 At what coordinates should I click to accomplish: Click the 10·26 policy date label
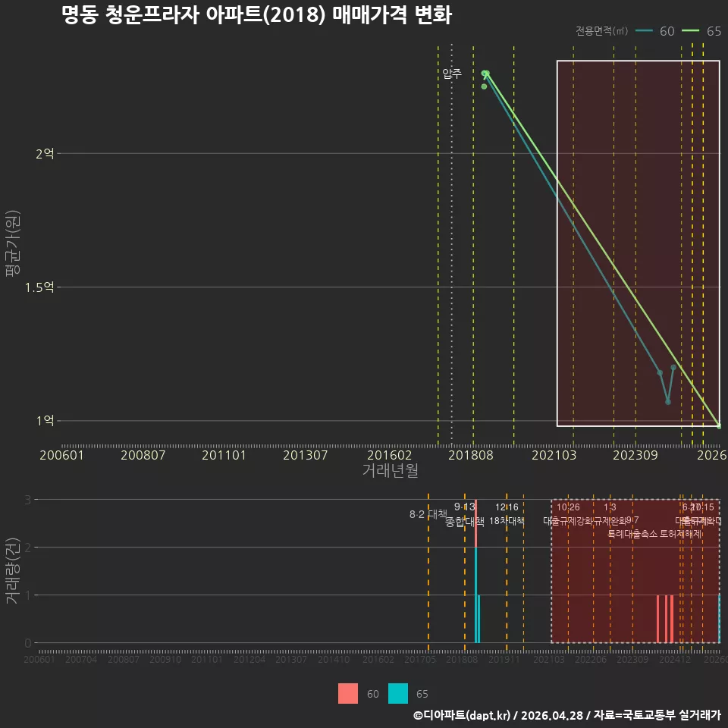tap(568, 507)
